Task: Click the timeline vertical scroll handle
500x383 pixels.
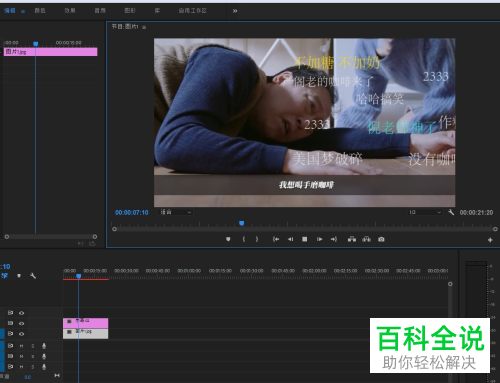Action: coord(450,284)
